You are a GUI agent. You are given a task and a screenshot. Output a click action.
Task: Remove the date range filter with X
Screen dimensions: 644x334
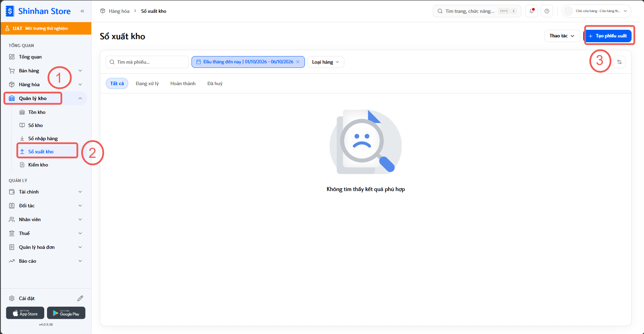[298, 62]
